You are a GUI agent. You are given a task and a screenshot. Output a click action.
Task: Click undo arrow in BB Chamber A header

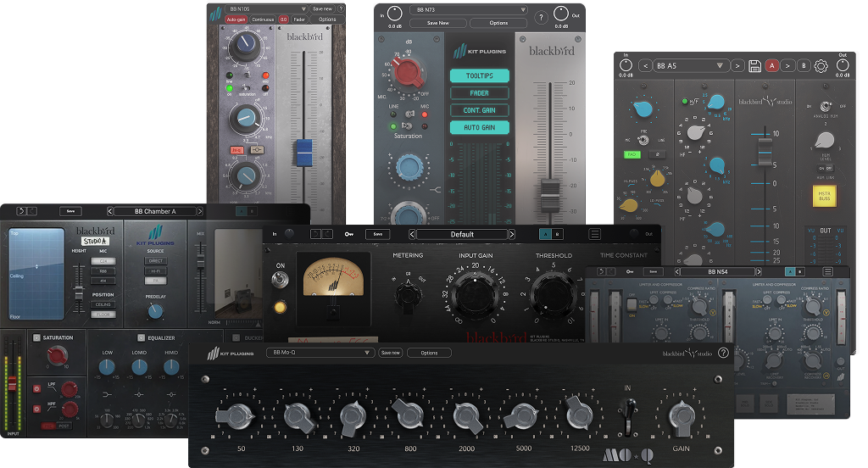tap(21, 211)
